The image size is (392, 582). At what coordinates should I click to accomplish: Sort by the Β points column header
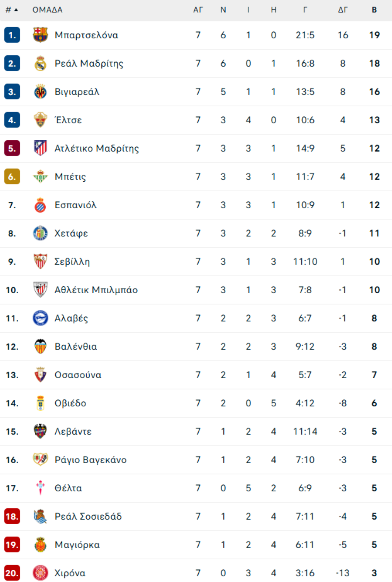tap(374, 10)
